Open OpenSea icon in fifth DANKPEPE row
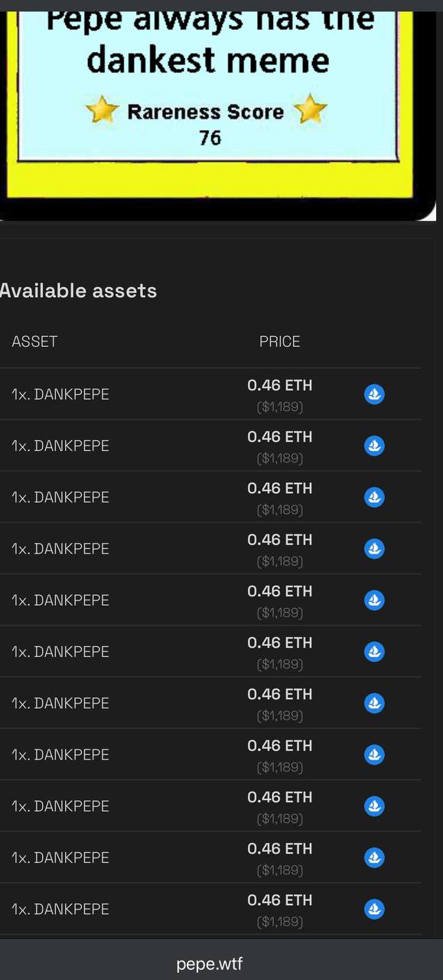Viewport: 443px width, 980px height. 374,600
